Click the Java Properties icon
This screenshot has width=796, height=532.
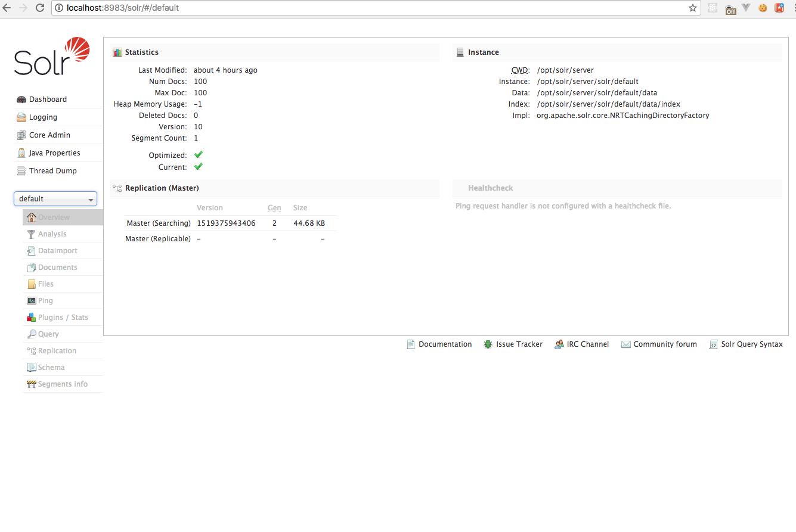(x=21, y=153)
